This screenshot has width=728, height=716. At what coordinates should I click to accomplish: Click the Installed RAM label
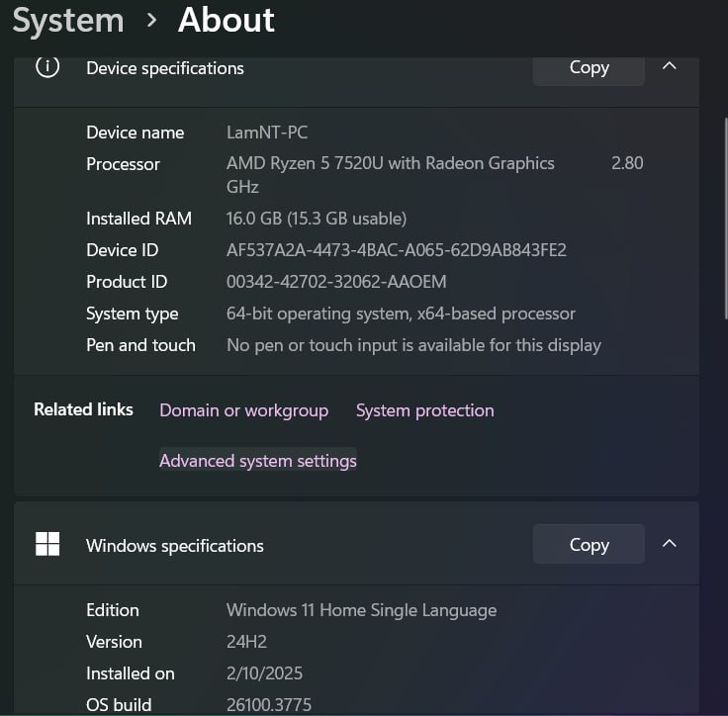pyautogui.click(x=138, y=219)
